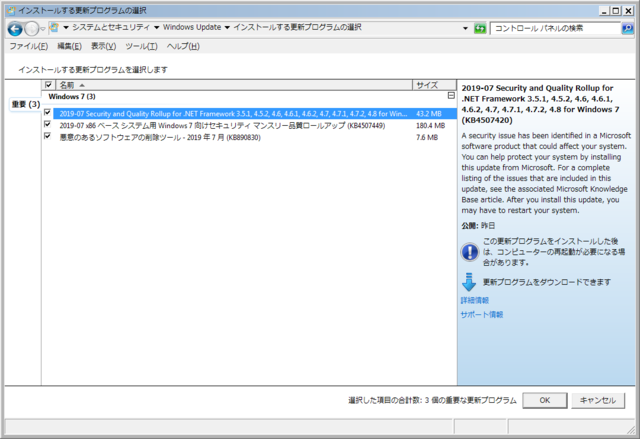
Task: Go back with the blue arrow button
Action: tap(15, 29)
